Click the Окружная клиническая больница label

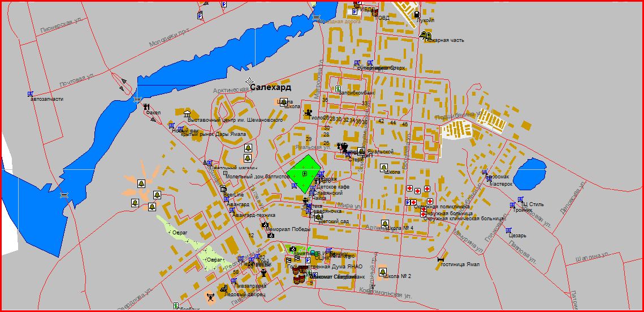[463, 219]
